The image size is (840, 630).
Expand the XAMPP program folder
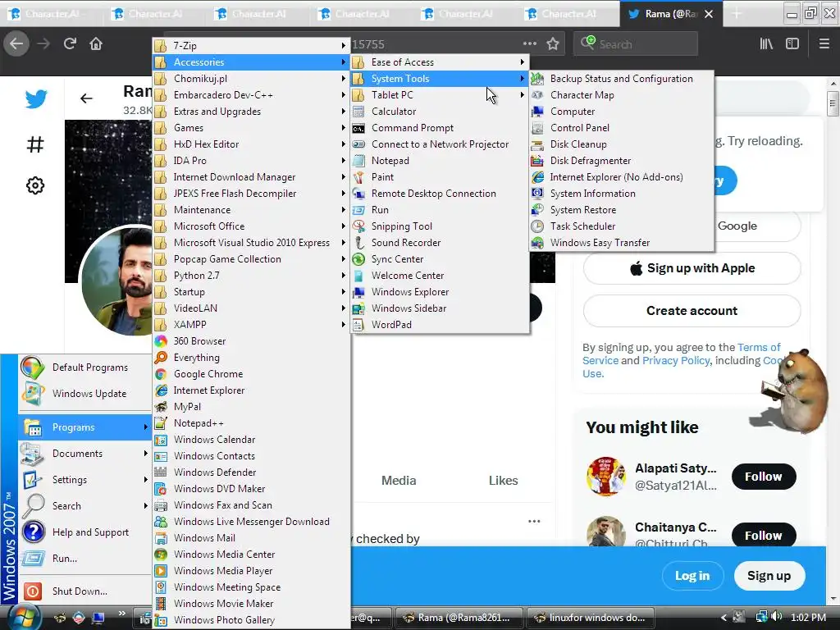[251, 325]
